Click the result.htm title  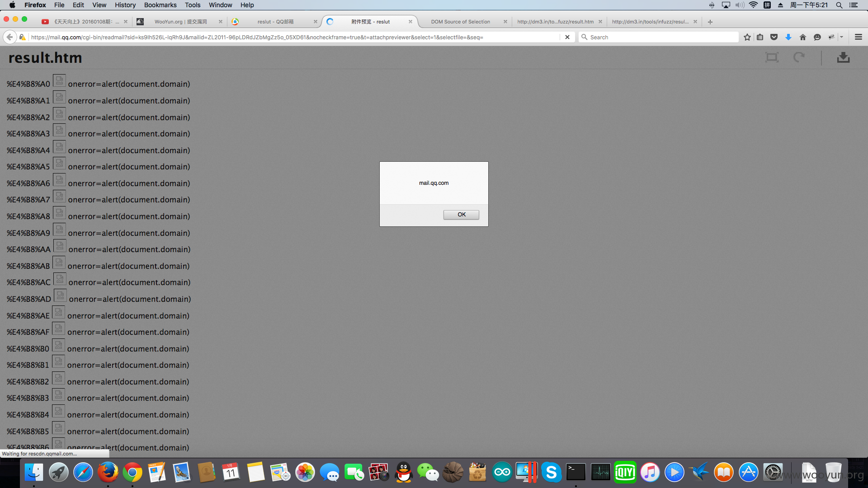(x=45, y=57)
